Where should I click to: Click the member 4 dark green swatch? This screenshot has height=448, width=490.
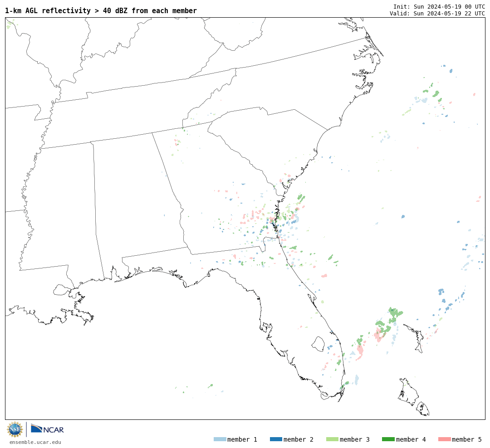[388, 439]
